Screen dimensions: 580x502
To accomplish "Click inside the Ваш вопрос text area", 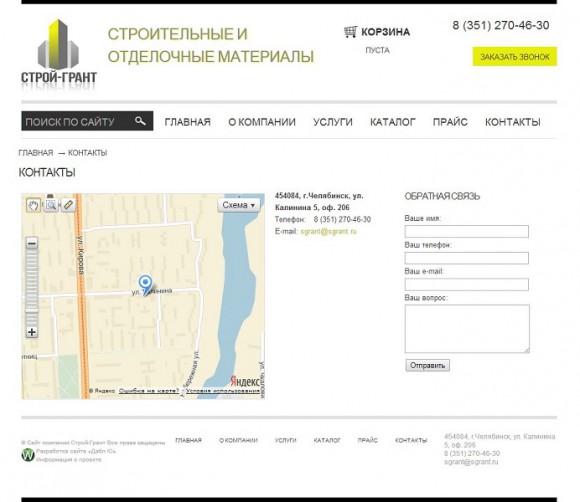I will (467, 329).
